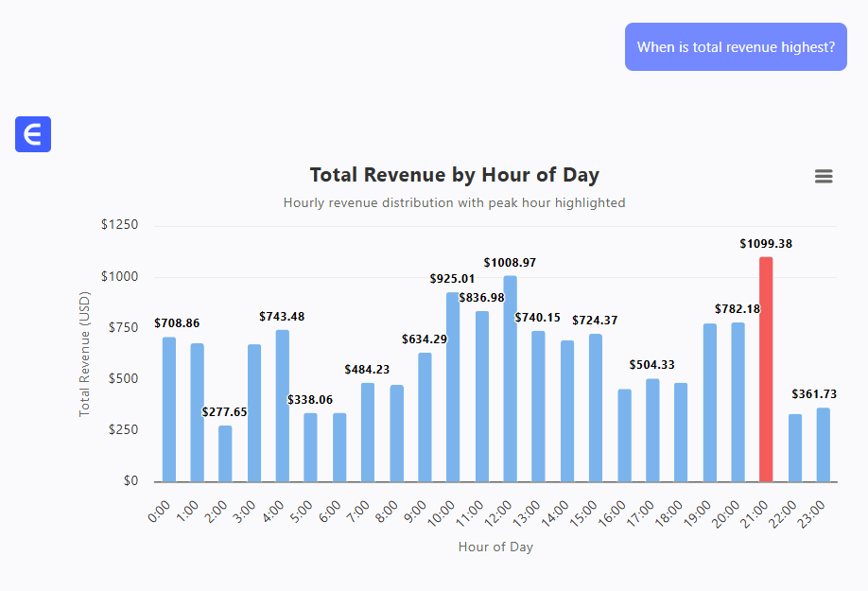Click the 0:00 bar in the chart
Viewport: 868px width, 591px height.
coord(169,409)
